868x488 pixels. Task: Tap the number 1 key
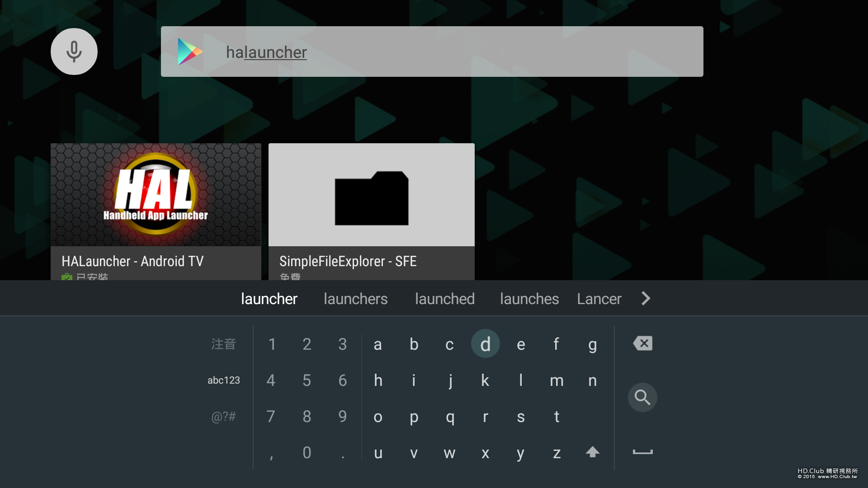[x=272, y=344]
